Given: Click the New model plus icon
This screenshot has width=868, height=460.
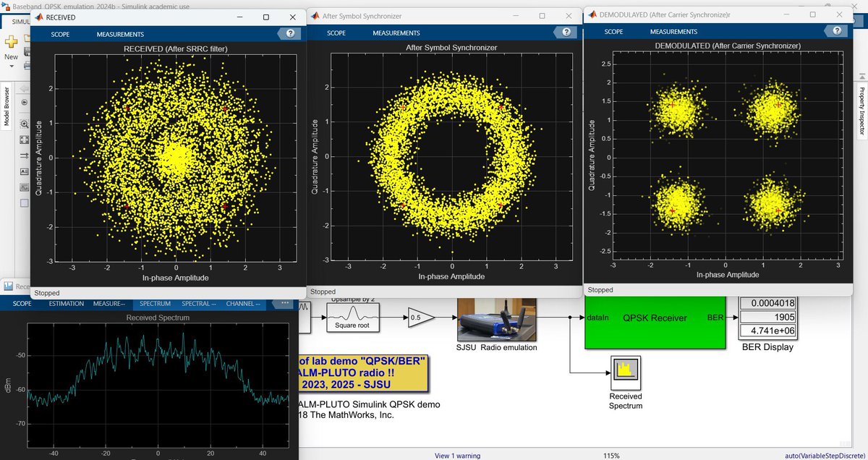Looking at the screenshot, I should coord(11,43).
